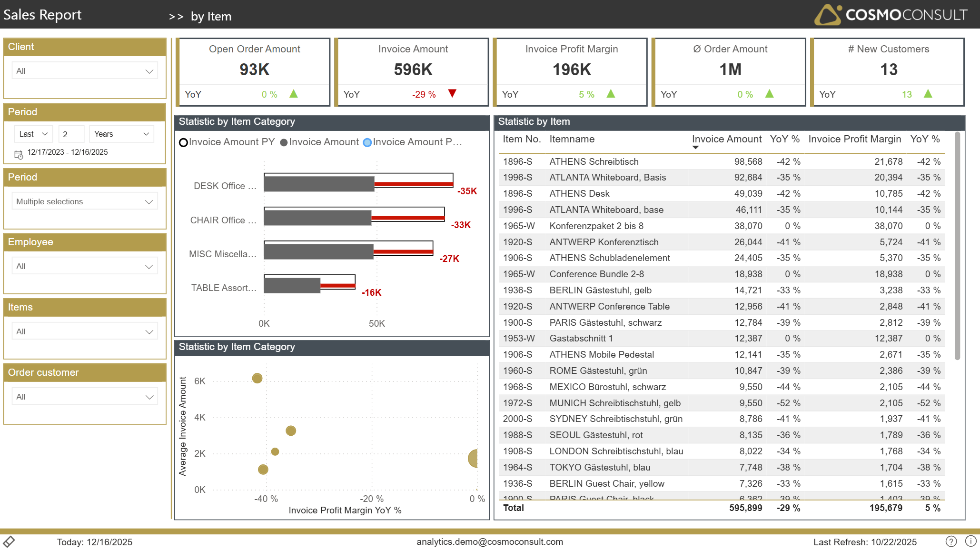The image size is (980, 551).
Task: Open the help question mark icon
Action: (950, 541)
